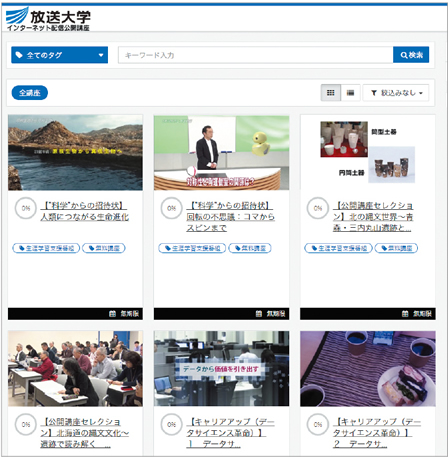Switch to grid view icon
This screenshot has width=448, height=457.
[331, 93]
